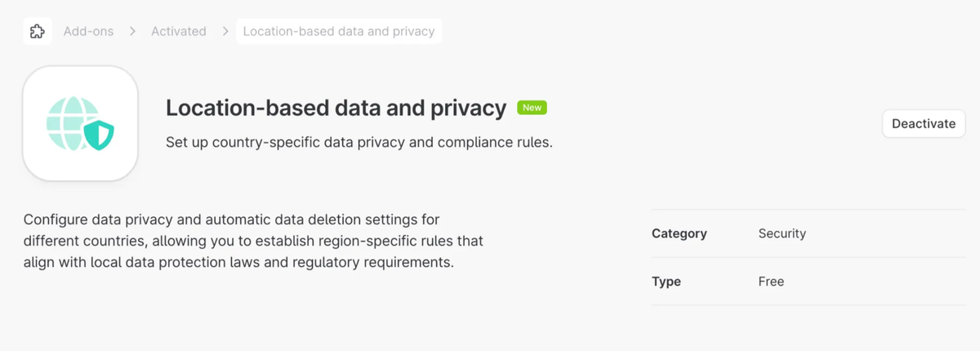Go to the Activated breadcrumb

178,32
